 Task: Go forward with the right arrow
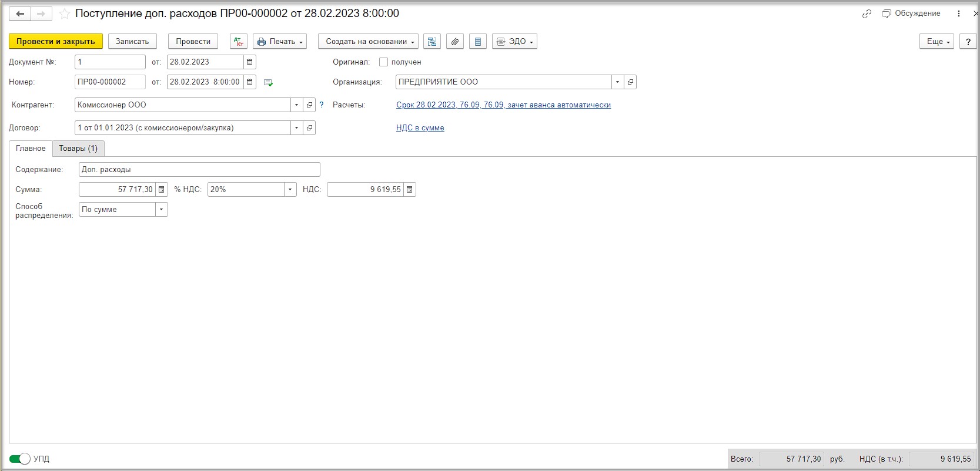[41, 14]
